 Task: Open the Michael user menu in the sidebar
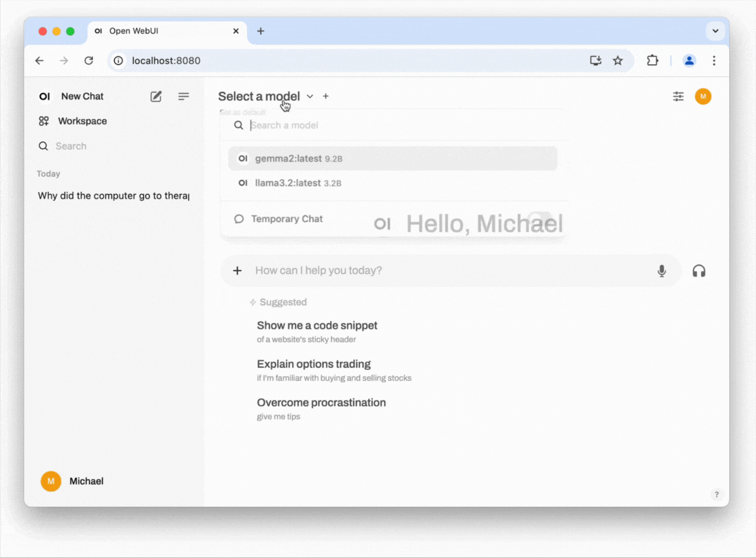(72, 482)
